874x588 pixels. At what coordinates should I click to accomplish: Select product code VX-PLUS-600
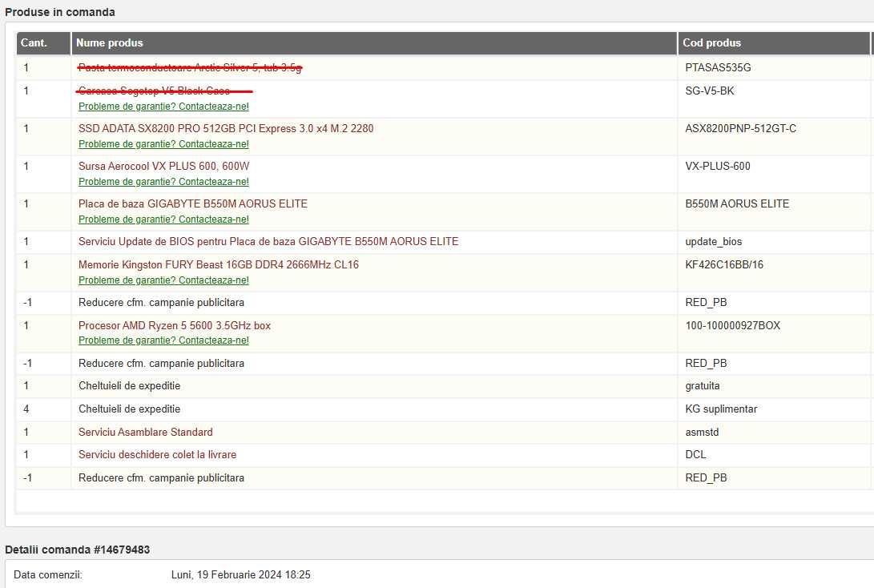[x=718, y=166]
